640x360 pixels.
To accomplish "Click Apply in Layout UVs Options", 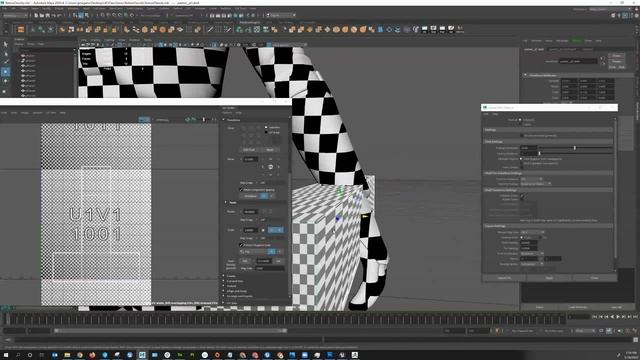I will tap(549, 278).
